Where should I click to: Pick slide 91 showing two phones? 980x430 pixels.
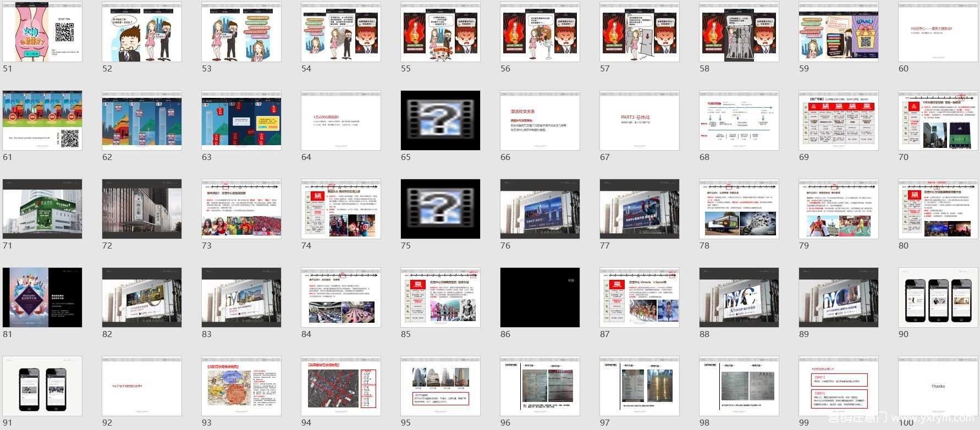(42, 386)
